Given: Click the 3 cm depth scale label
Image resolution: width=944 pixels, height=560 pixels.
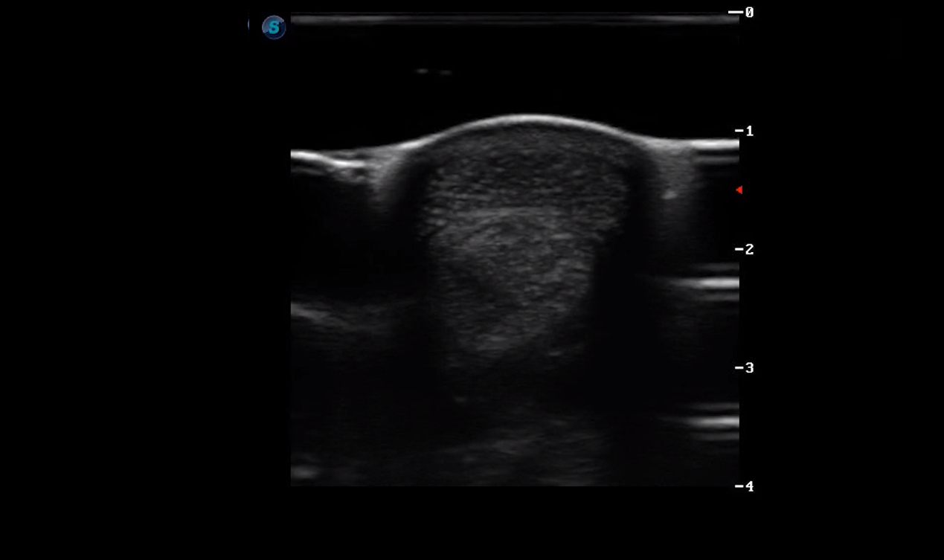Looking at the screenshot, I should coord(749,367).
